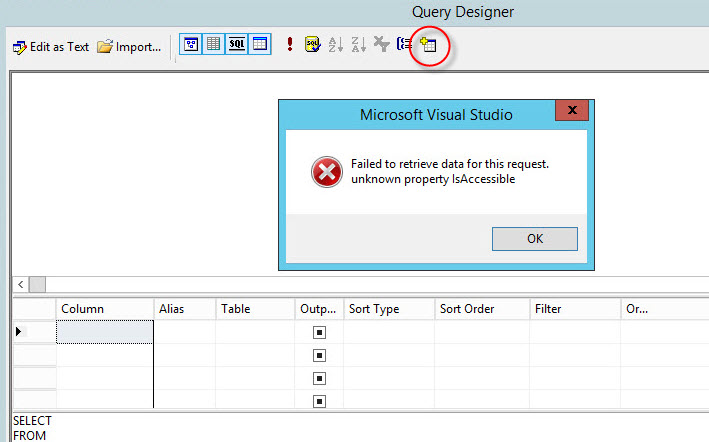Toggle the Output checkbox in second row
The width and height of the screenshot is (709, 442).
[x=319, y=355]
